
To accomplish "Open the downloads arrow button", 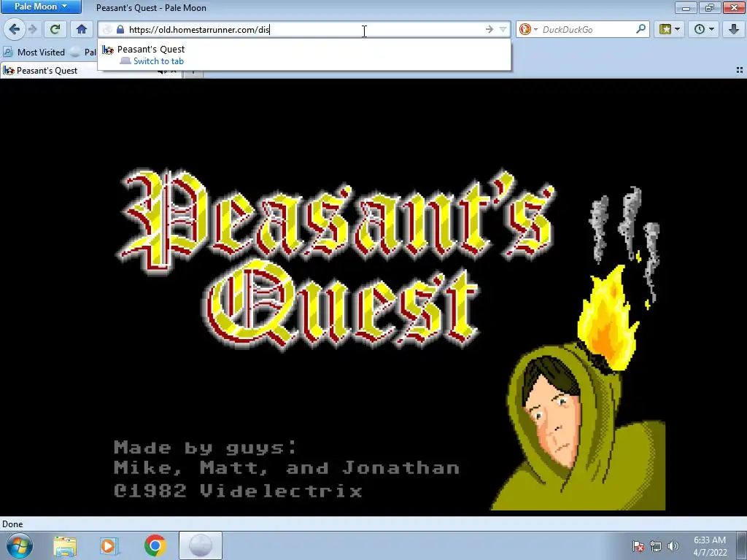I will 734,29.
